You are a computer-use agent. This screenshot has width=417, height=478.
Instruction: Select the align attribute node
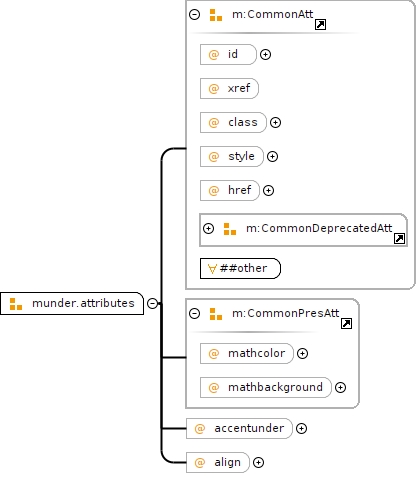pos(218,462)
